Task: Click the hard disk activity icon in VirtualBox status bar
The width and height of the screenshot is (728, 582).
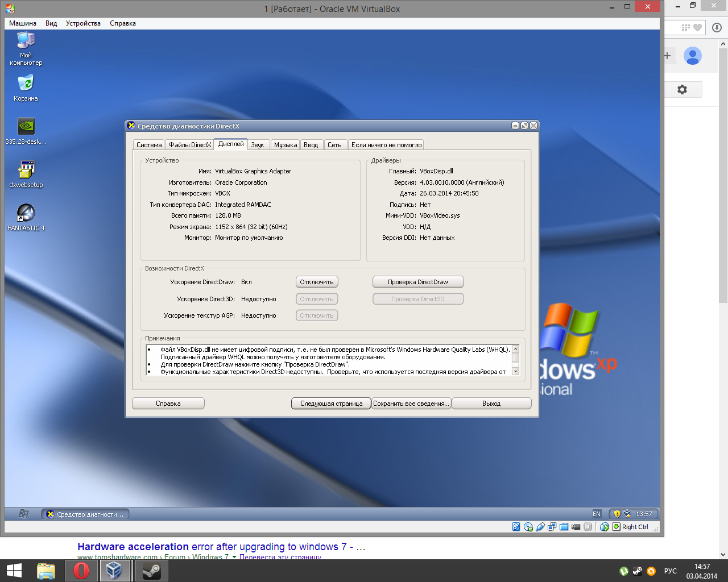Action: click(x=516, y=527)
